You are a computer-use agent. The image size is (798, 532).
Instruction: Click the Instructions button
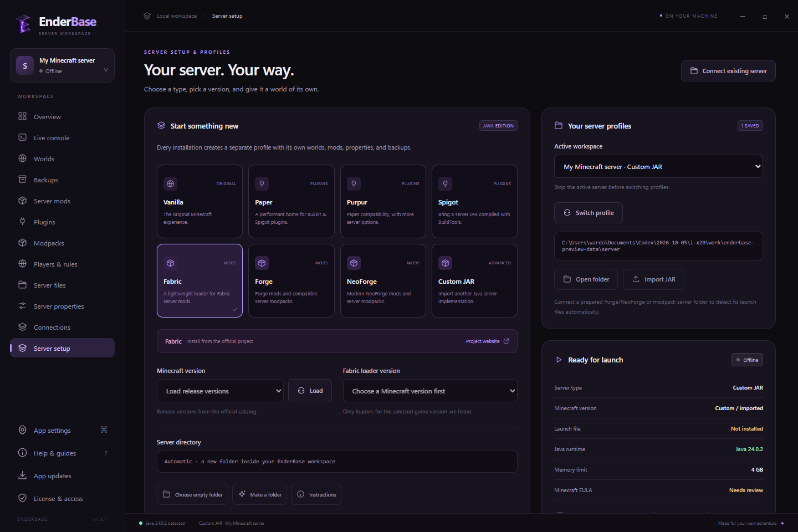pos(316,494)
